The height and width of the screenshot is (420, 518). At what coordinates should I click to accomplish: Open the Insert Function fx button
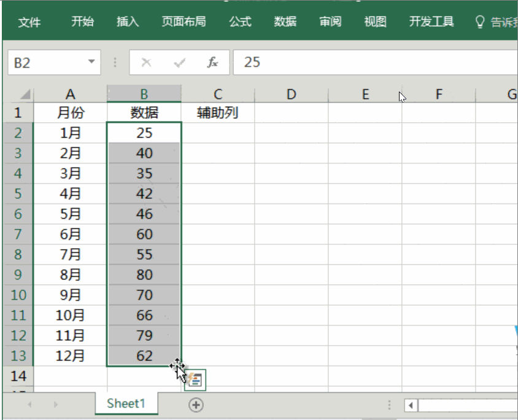[212, 62]
